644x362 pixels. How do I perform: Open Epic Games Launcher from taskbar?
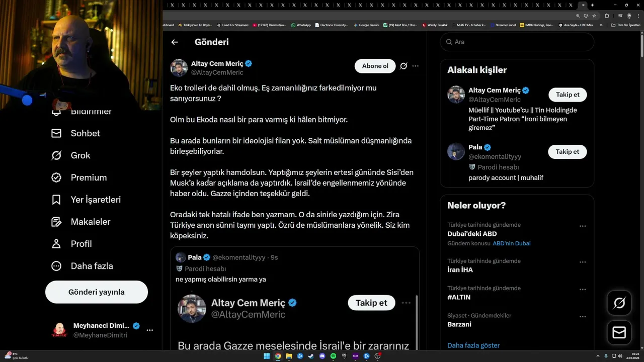click(344, 356)
